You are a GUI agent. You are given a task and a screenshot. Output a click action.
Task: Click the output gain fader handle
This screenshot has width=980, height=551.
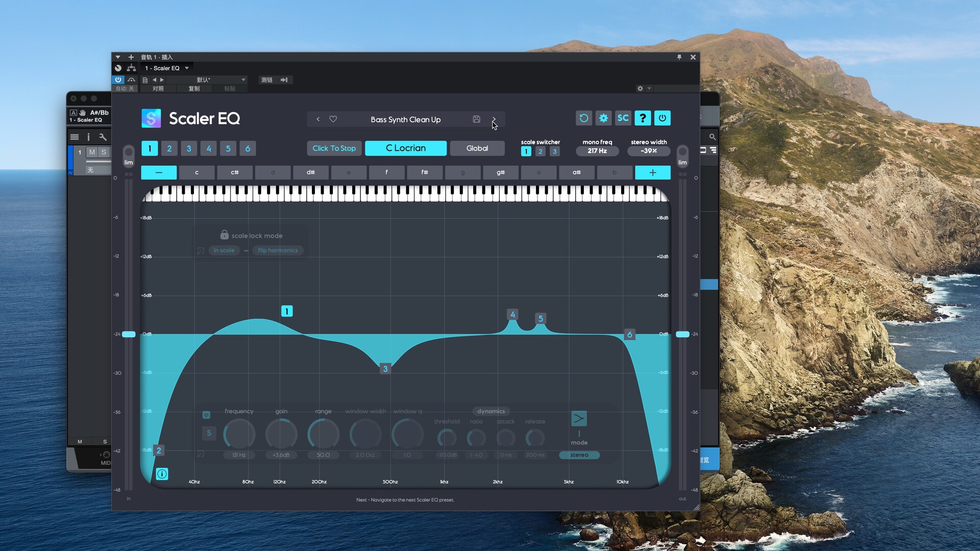tap(682, 334)
